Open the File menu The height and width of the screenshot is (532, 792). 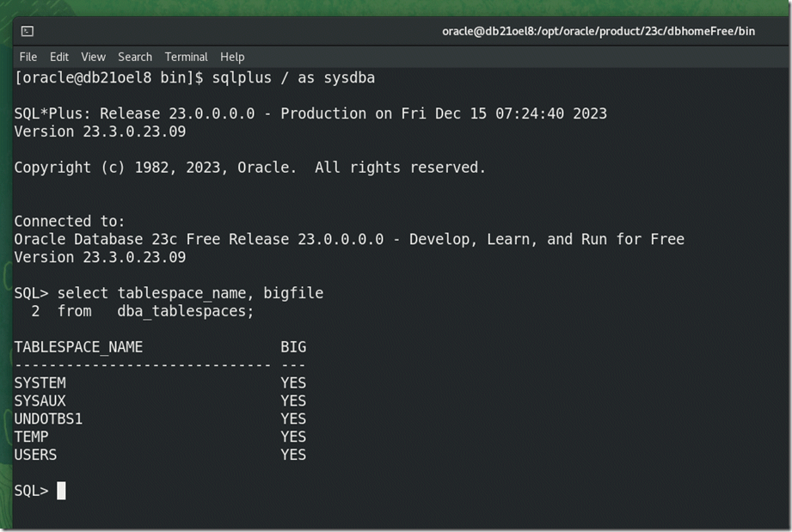[x=28, y=57]
